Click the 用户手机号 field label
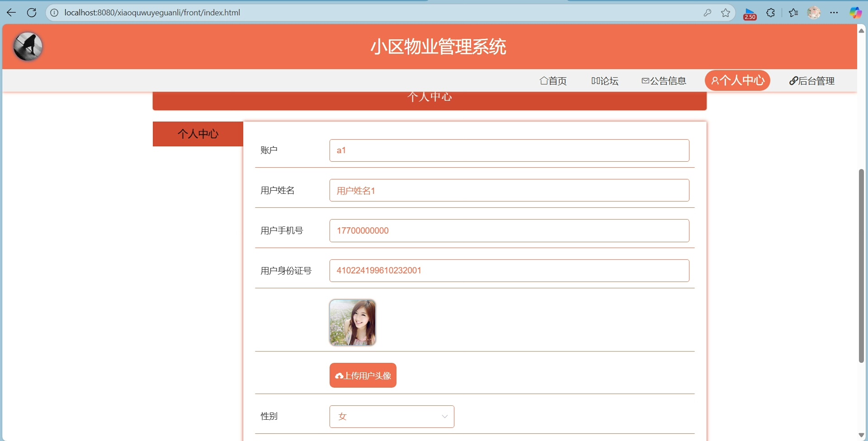Screen dimensions: 868x441 point(282,230)
